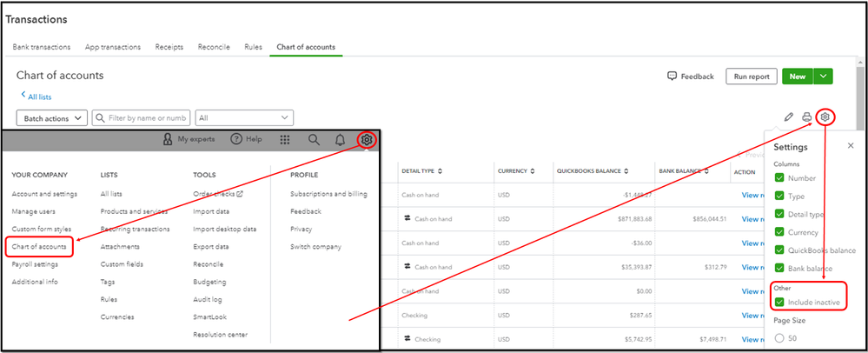Open the All filter dropdown
This screenshot has width=868, height=353.
tap(244, 117)
